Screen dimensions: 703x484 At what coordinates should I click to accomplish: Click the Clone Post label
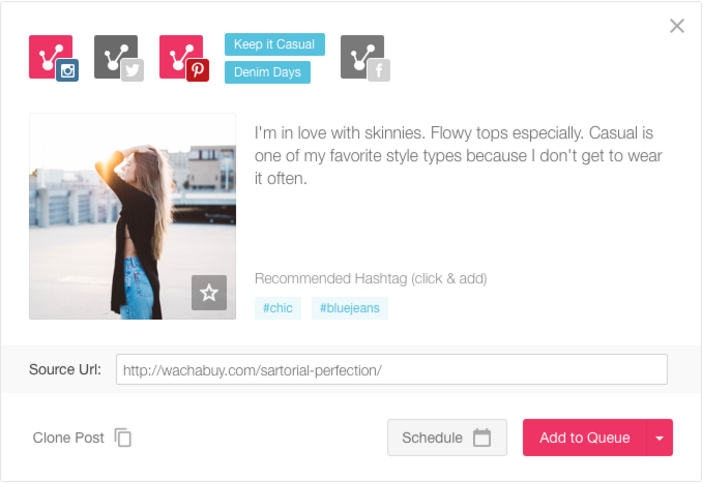point(68,438)
